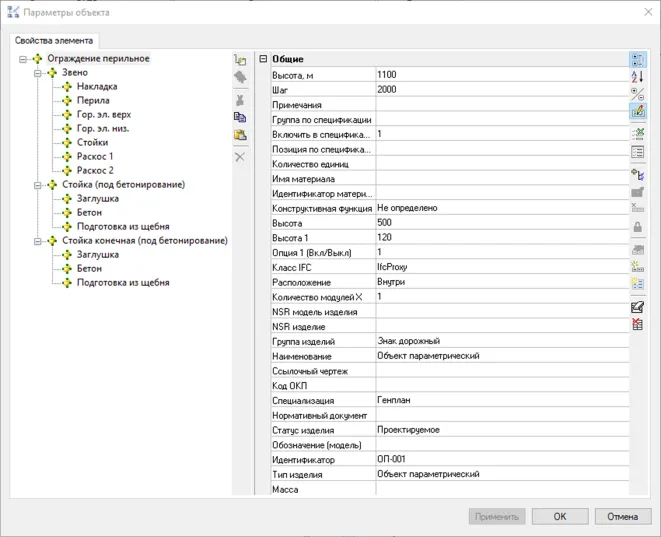
Task: Click the Copy icon in the tree toolbar
Action: [240, 117]
